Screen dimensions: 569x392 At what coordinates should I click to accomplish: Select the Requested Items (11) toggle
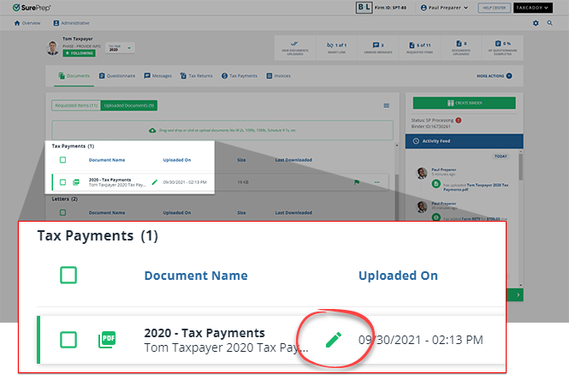(76, 105)
